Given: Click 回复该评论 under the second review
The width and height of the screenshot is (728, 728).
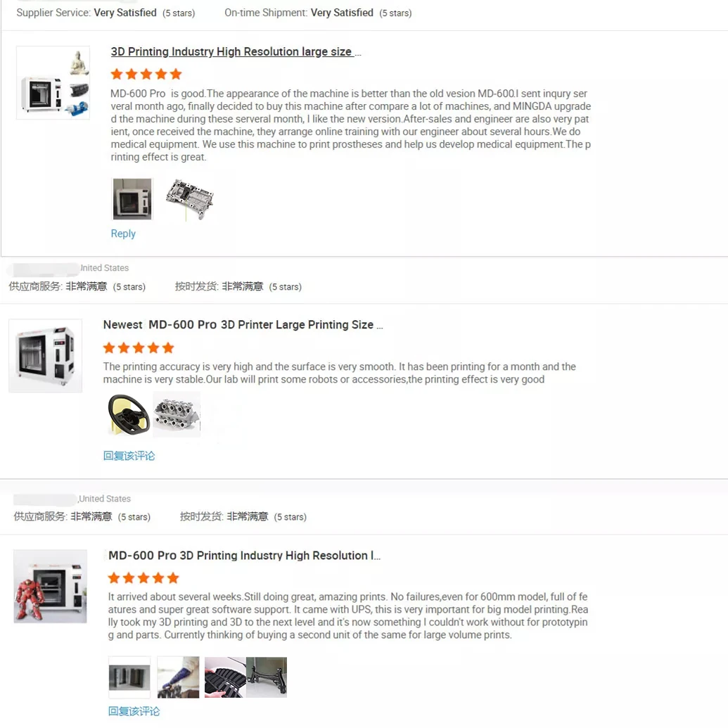Looking at the screenshot, I should click(x=129, y=456).
